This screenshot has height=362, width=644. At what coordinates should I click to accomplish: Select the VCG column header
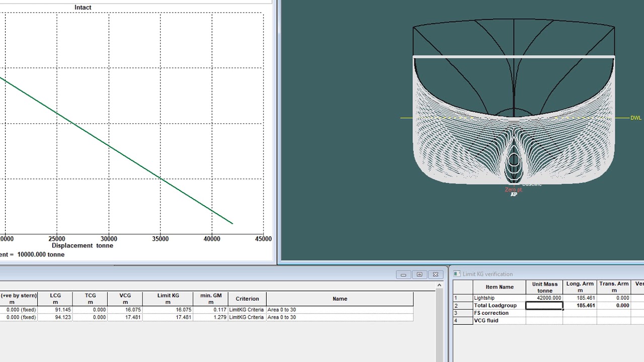(x=125, y=299)
